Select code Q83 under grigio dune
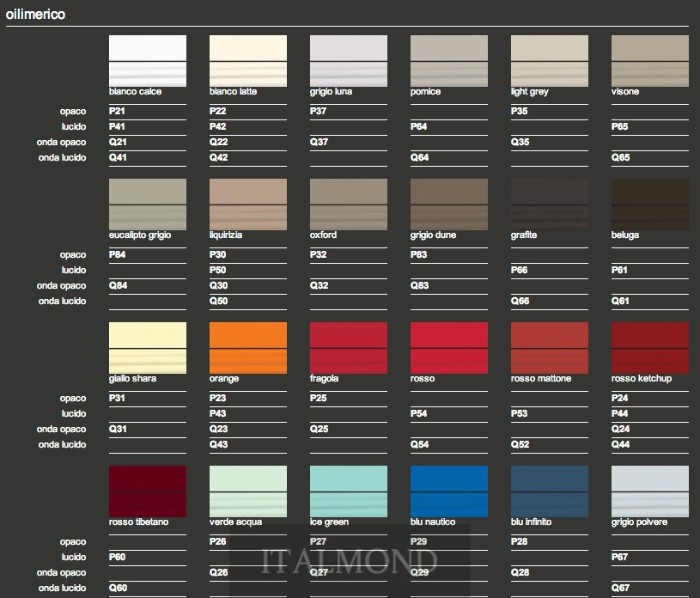This screenshot has width=700, height=598. [420, 285]
